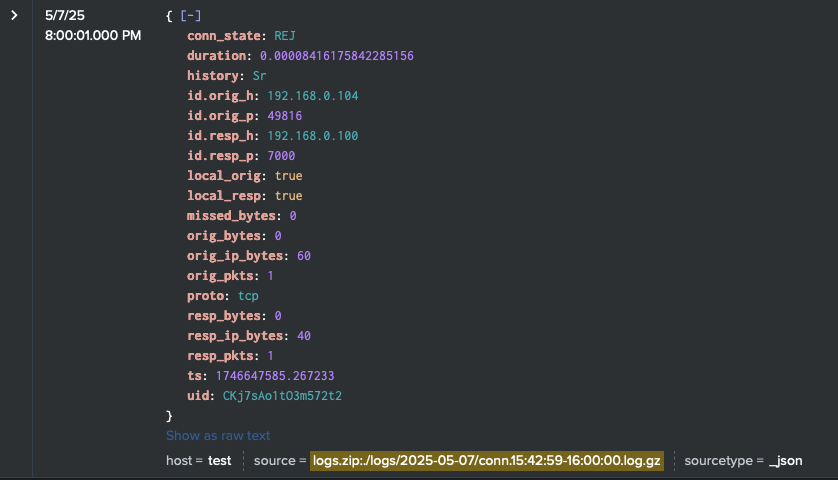The height and width of the screenshot is (480, 838).
Task: Select id.resp_h value 192.168.0.100
Action: (x=313, y=136)
